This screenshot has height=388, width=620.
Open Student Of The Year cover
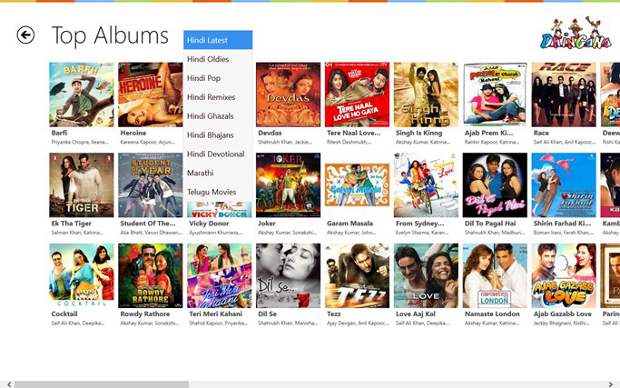click(150, 185)
